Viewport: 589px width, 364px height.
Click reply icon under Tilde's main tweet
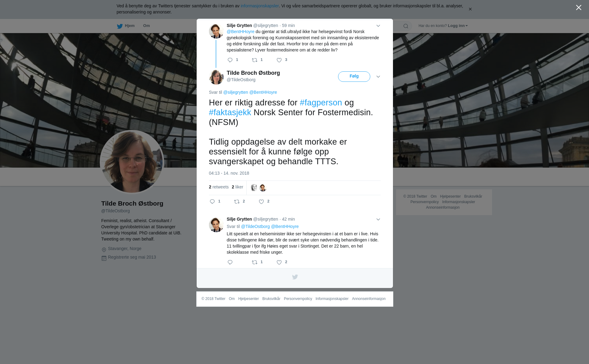(x=212, y=202)
